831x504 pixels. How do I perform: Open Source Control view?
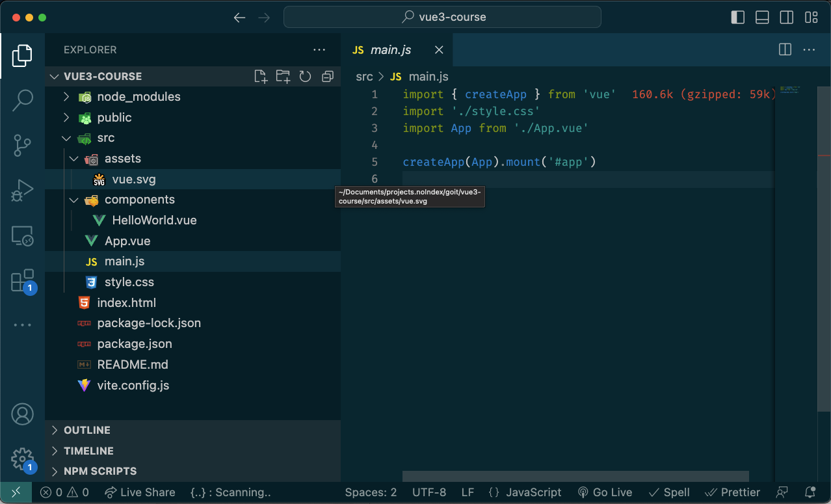(22, 145)
